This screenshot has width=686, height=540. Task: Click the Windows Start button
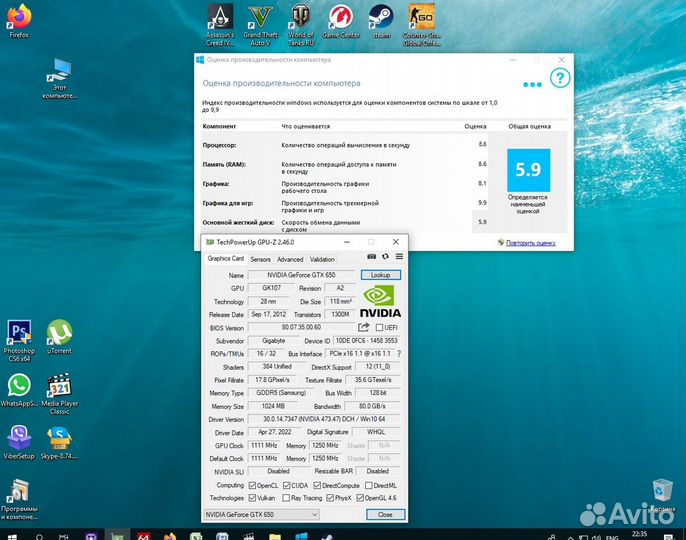click(12, 536)
